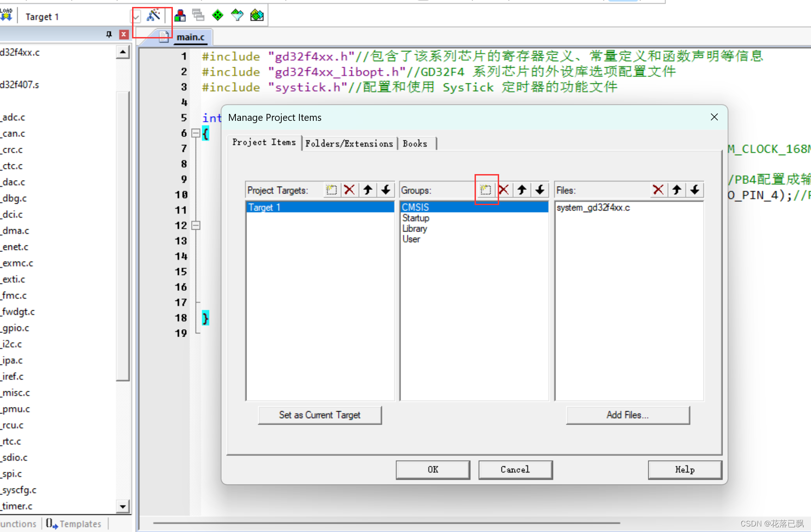Select _i2c.c in project tree
The height and width of the screenshot is (532, 811).
click(x=11, y=344)
